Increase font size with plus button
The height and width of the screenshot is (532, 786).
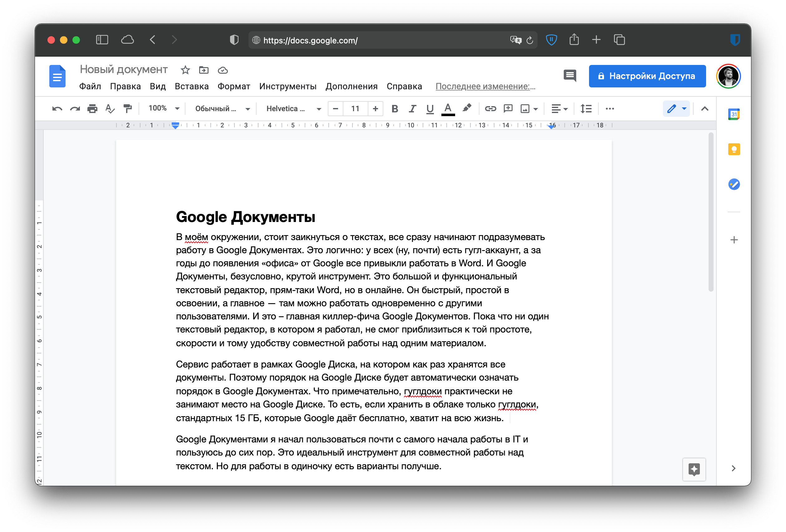(375, 109)
